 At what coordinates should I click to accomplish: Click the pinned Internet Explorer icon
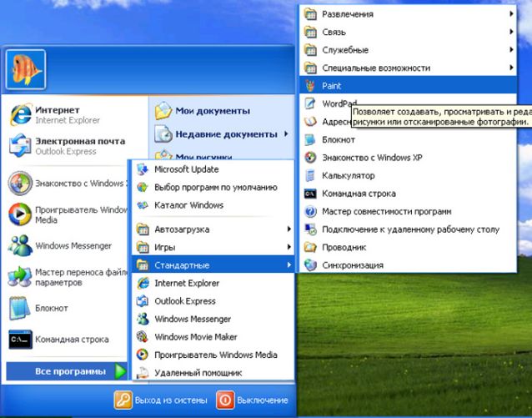(x=21, y=115)
